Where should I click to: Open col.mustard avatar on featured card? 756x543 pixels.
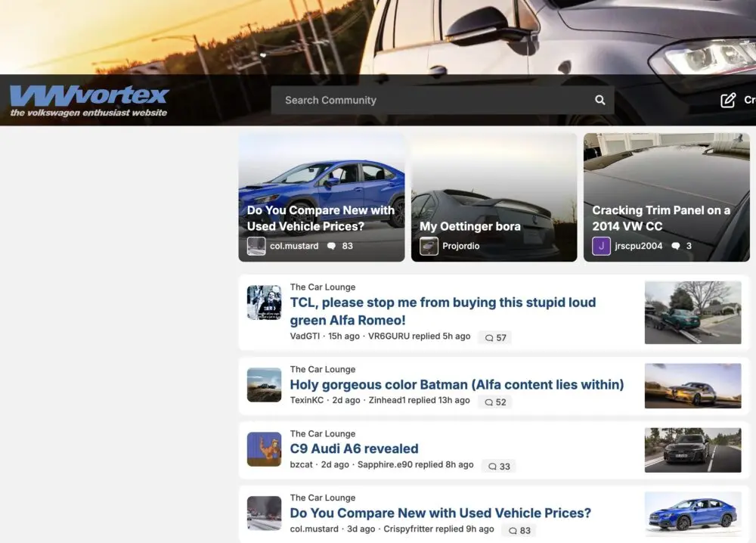256,246
